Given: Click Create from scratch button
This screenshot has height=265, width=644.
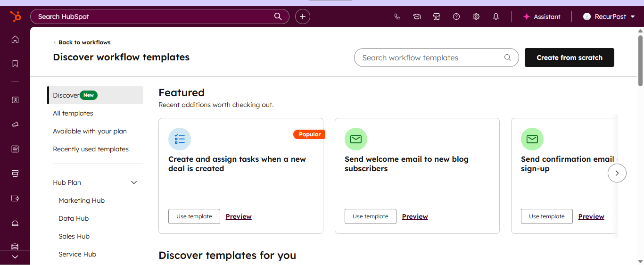Looking at the screenshot, I should pyautogui.click(x=570, y=58).
